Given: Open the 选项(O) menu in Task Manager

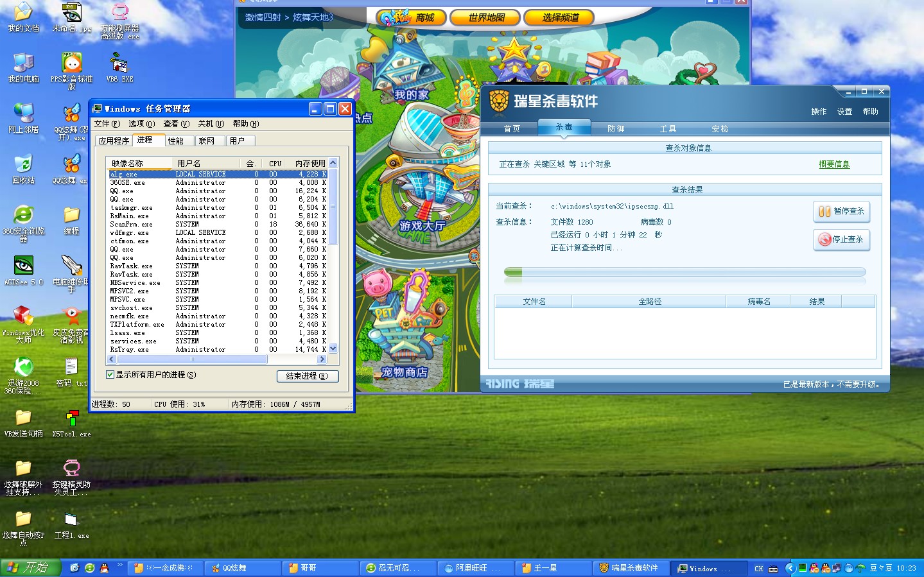Looking at the screenshot, I should click(141, 124).
